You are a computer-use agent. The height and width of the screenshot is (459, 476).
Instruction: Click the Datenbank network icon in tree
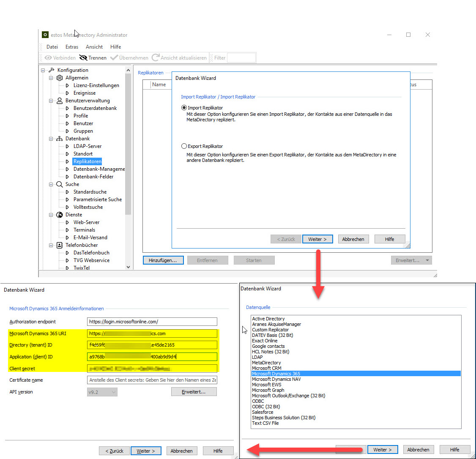pos(60,139)
